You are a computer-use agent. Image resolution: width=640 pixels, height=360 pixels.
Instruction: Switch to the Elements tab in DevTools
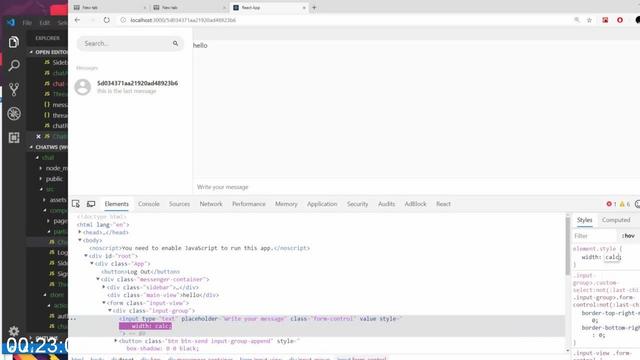point(116,204)
